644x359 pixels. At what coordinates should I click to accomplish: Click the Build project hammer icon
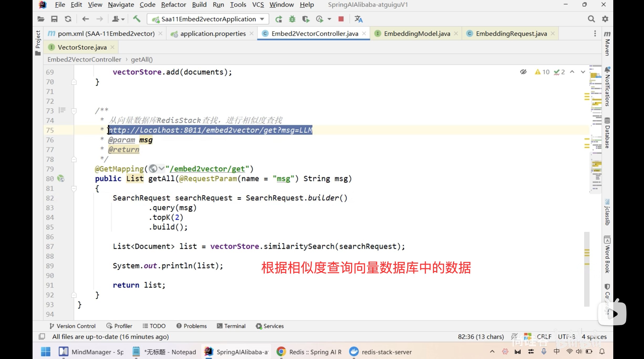[x=136, y=19]
